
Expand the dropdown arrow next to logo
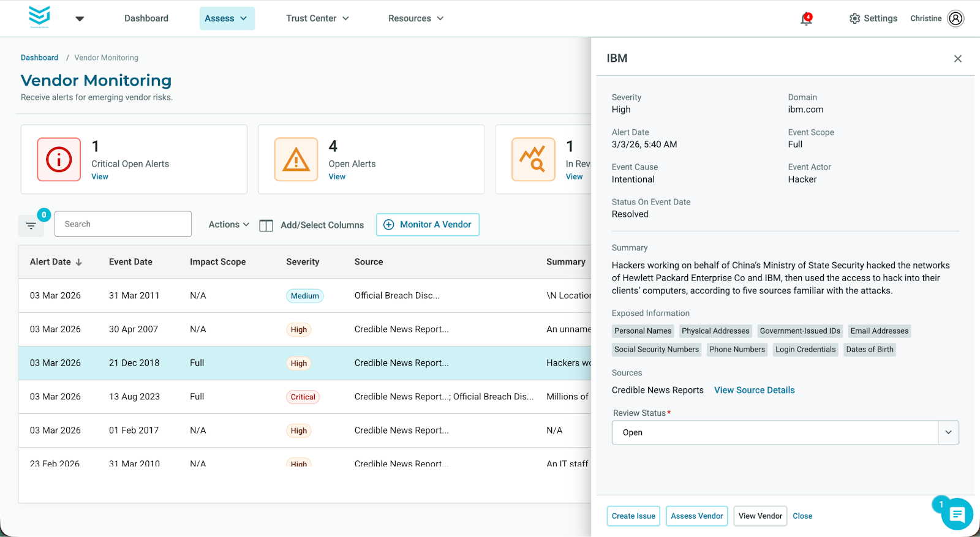pos(80,19)
